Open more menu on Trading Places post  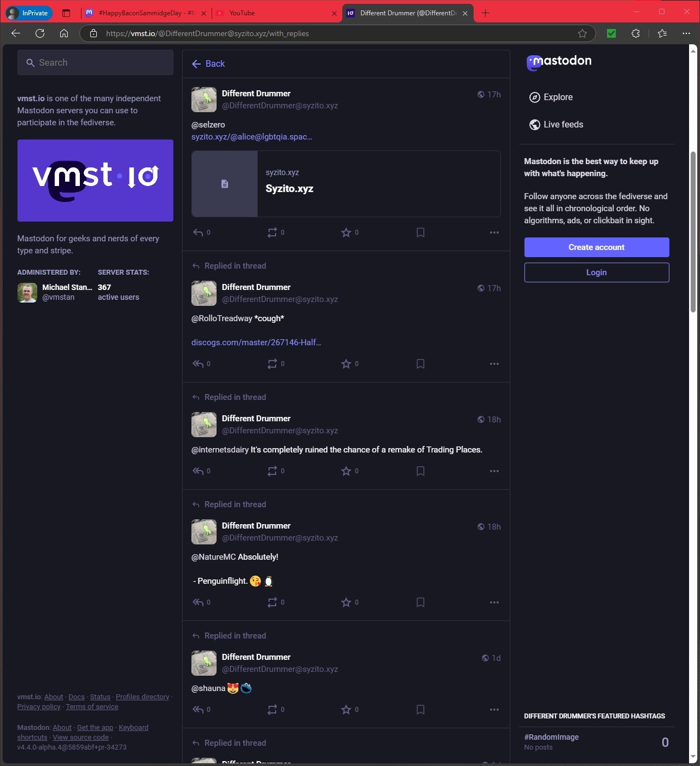(x=494, y=471)
